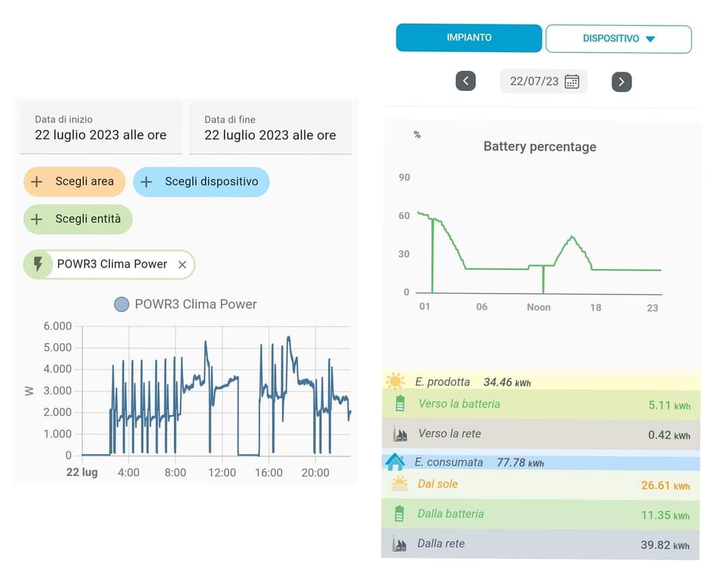Screen dimensions: 728x582
Task: Click the 11.35 kWh value
Action: pyautogui.click(x=665, y=515)
